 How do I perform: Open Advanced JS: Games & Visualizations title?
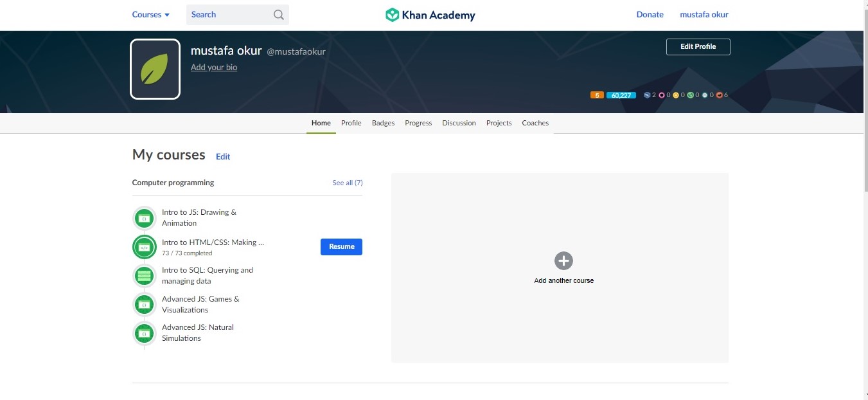pos(200,304)
